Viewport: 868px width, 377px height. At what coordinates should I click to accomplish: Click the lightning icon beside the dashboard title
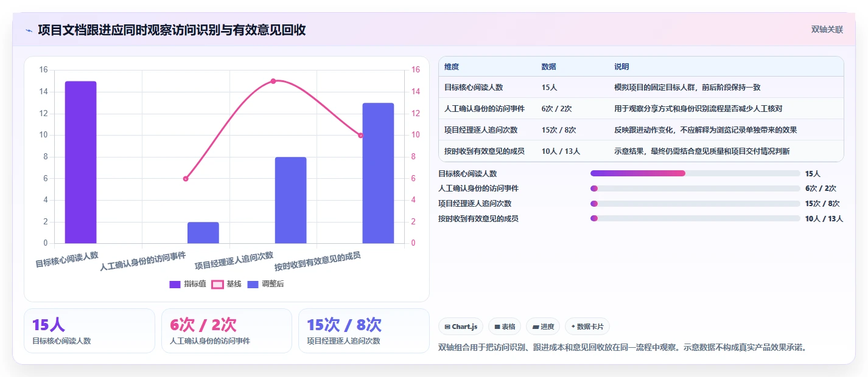click(x=29, y=30)
